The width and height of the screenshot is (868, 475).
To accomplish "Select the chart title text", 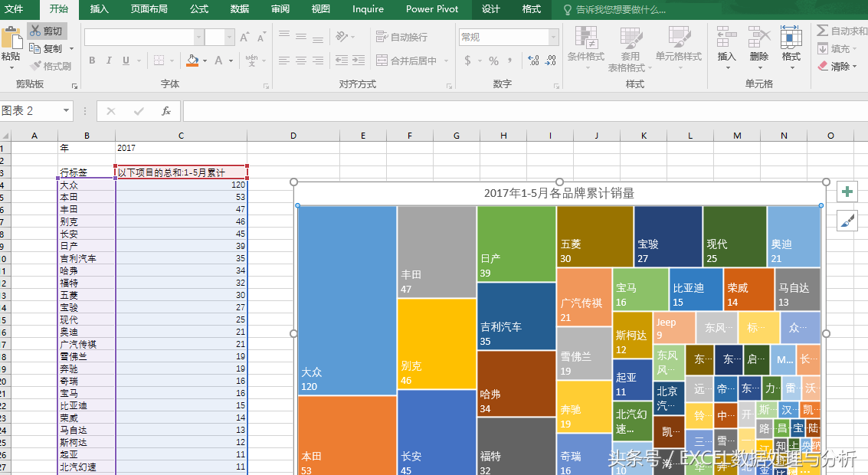I will (559, 193).
